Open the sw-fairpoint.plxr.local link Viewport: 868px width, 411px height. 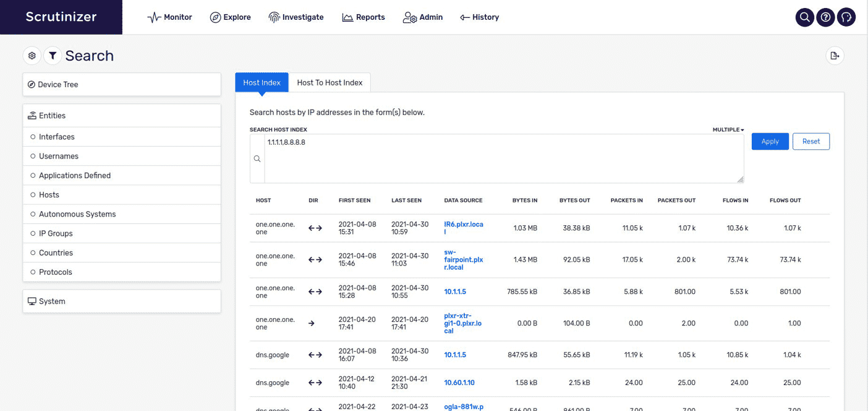tap(464, 260)
